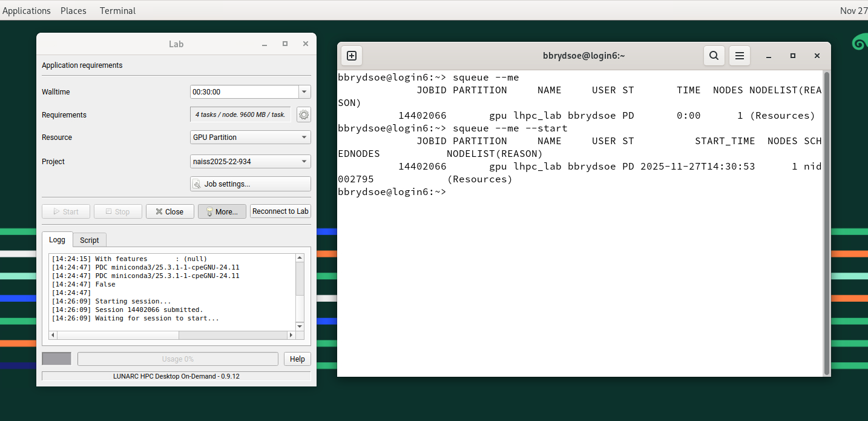Click the Job settings button

250,184
